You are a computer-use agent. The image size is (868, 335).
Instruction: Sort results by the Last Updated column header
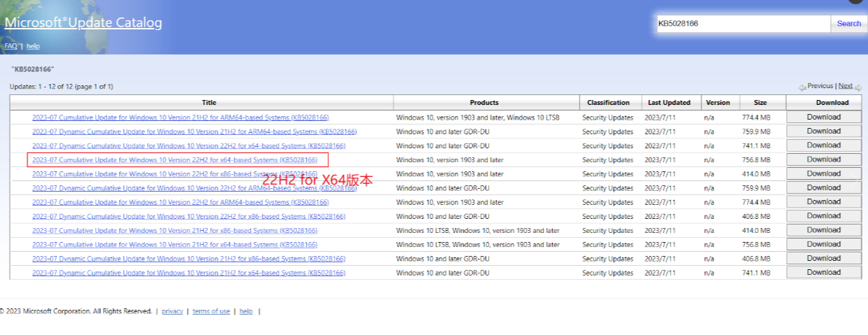tap(669, 103)
